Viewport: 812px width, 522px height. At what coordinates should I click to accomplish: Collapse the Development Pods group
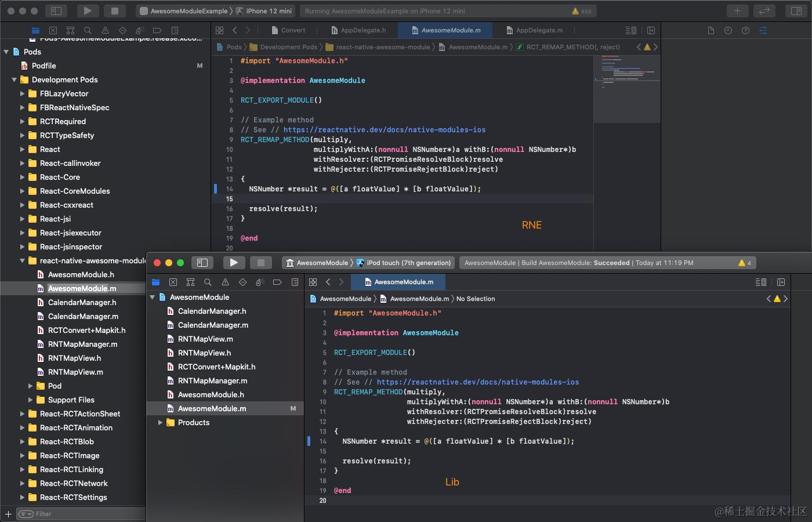(x=14, y=79)
